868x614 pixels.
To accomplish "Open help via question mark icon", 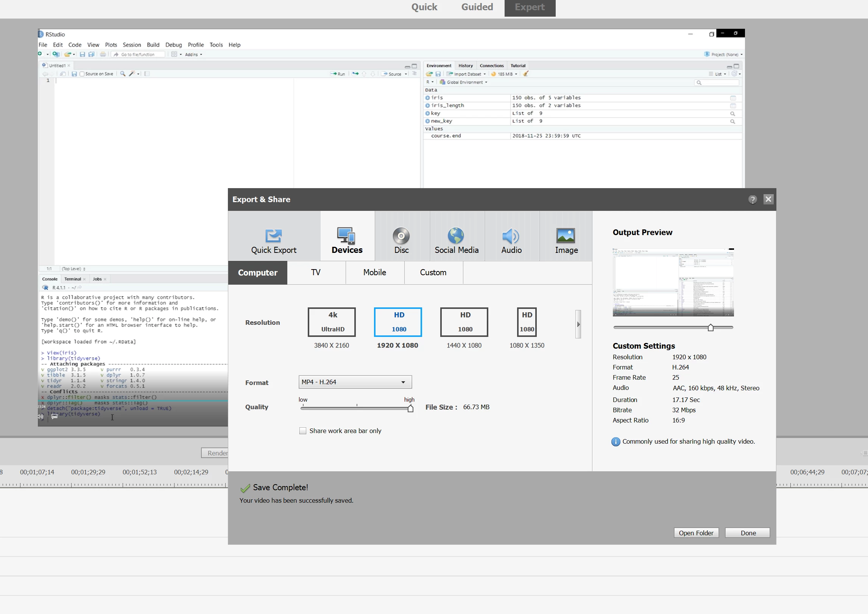I will [753, 199].
